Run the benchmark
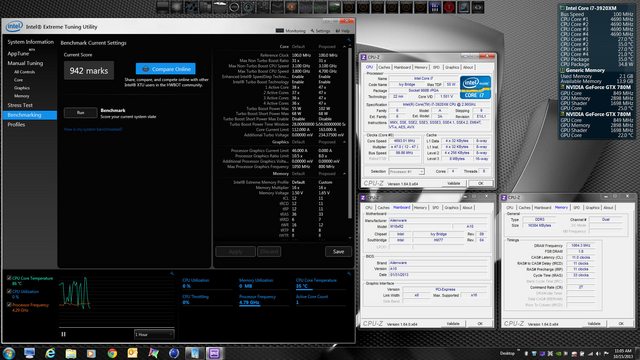640x360 pixels. 80,113
